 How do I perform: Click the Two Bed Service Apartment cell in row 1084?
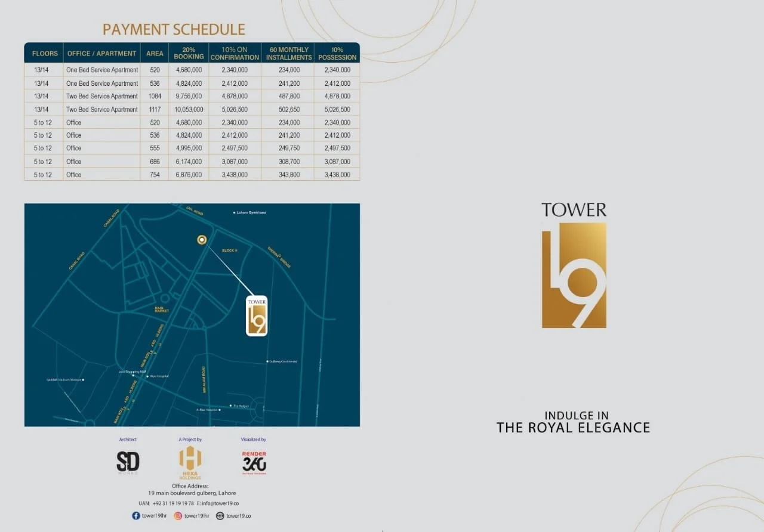(102, 96)
